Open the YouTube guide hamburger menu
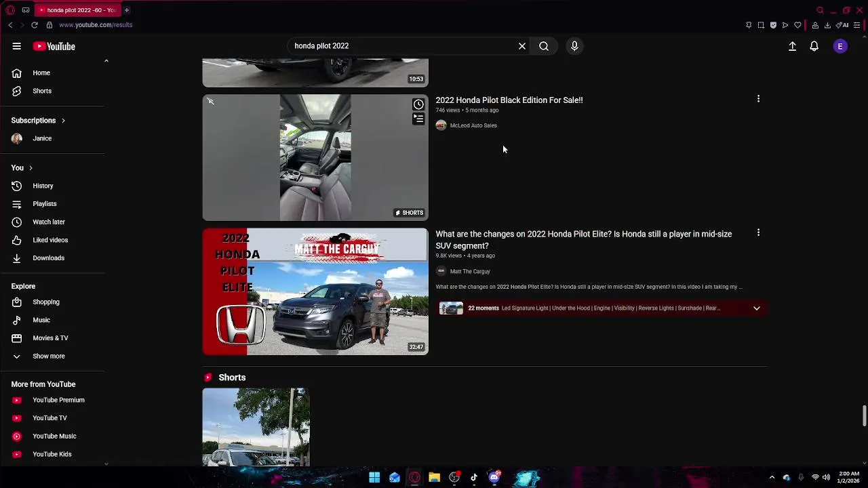The image size is (868, 488). tap(16, 46)
